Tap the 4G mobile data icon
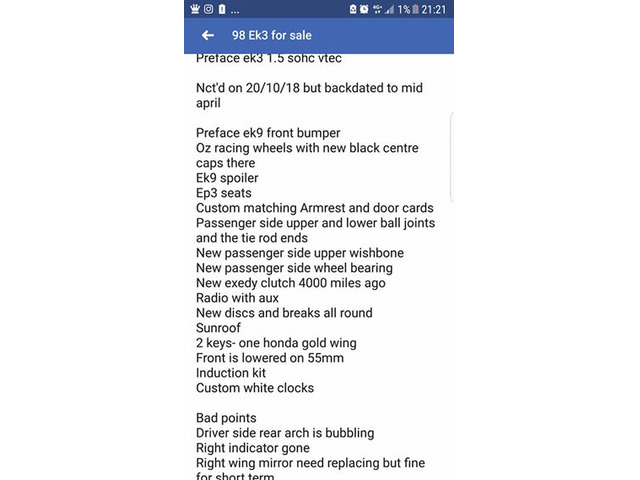640x480 pixels. click(x=377, y=9)
